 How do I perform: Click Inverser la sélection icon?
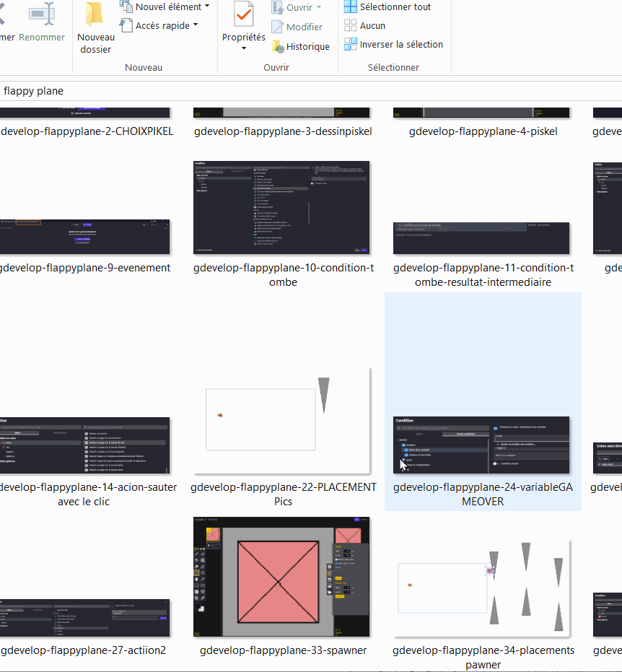click(351, 44)
